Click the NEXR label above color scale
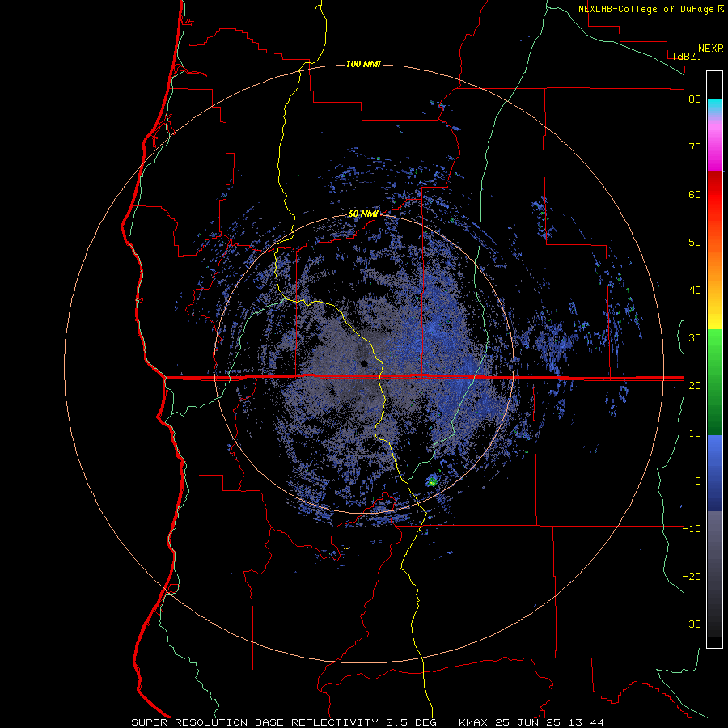This screenshot has width=728, height=728. pyautogui.click(x=711, y=49)
